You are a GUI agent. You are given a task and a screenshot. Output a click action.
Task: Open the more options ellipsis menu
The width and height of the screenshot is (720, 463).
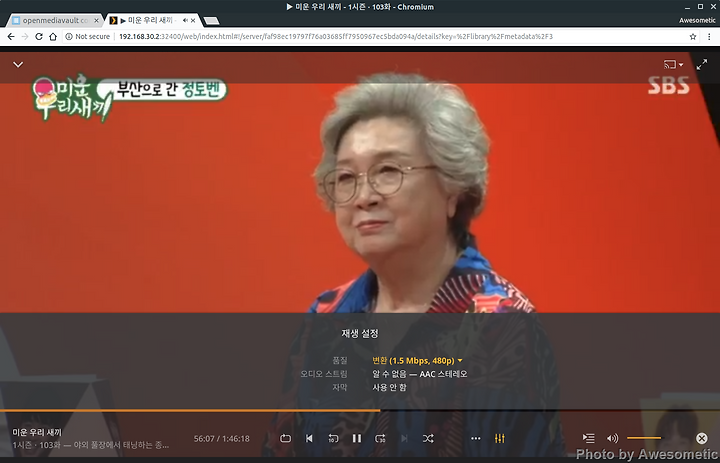476,439
